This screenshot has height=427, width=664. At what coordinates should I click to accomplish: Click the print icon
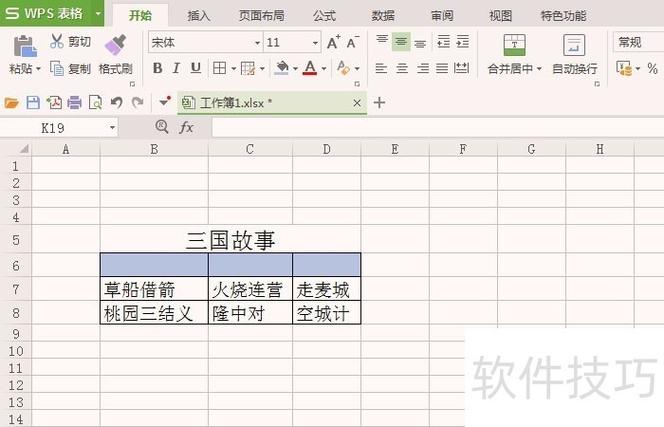(75, 103)
